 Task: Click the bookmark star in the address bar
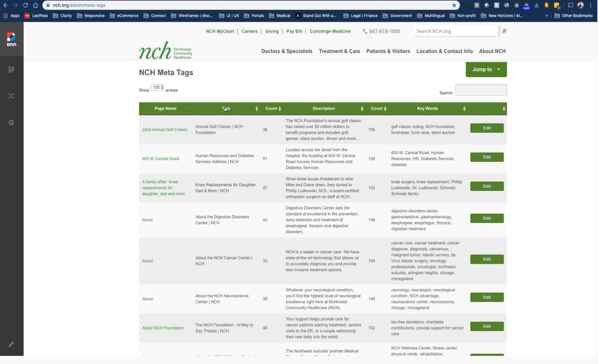(x=454, y=5)
